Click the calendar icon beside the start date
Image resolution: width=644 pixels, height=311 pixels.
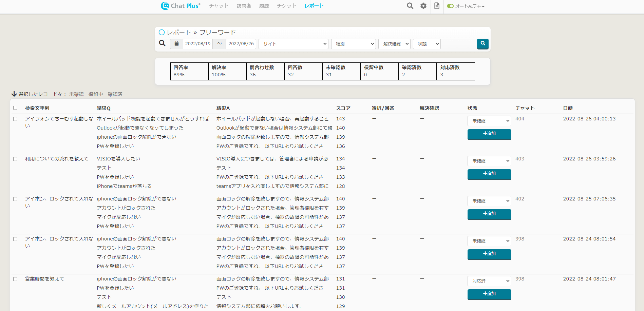tap(176, 44)
